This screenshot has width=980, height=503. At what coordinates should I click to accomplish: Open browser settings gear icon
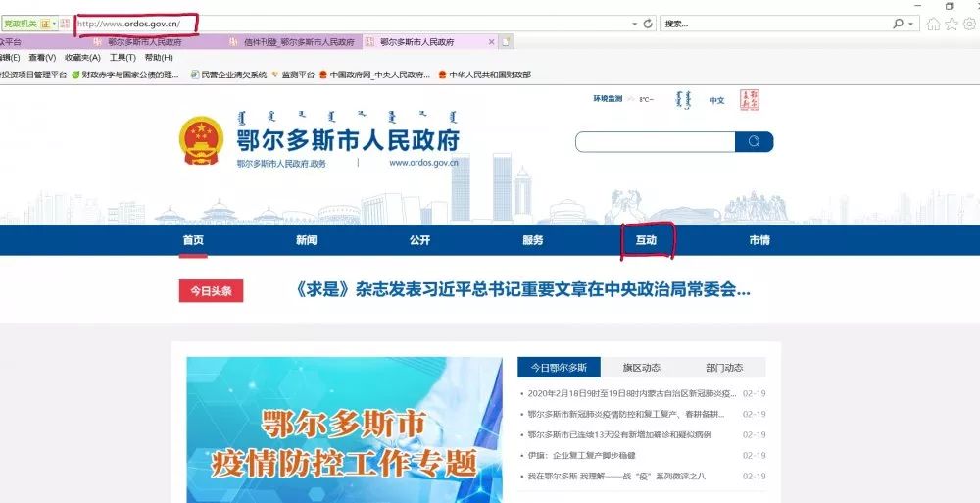(x=970, y=24)
